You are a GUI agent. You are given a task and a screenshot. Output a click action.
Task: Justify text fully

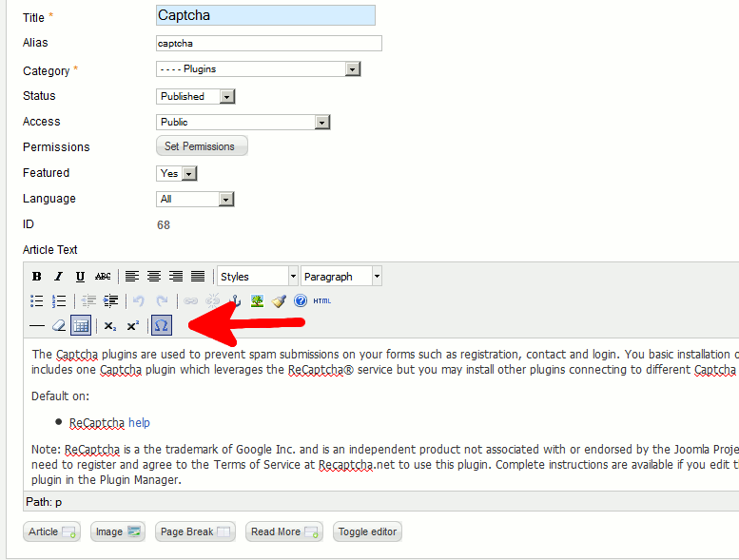click(x=198, y=277)
